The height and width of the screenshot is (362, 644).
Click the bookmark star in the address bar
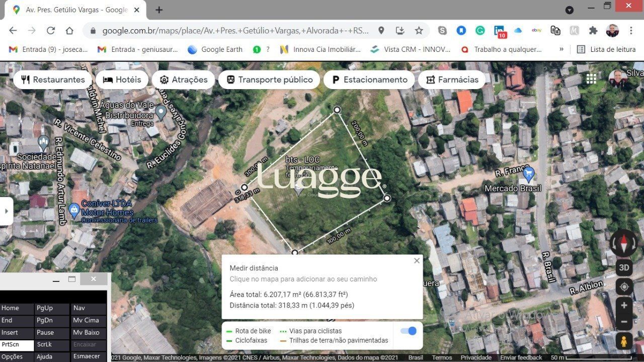419,31
